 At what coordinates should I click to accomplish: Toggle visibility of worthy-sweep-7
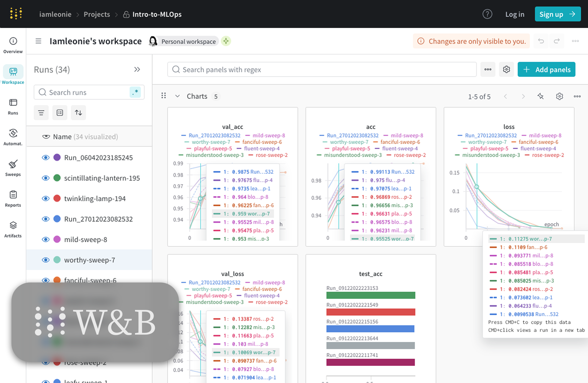46,260
